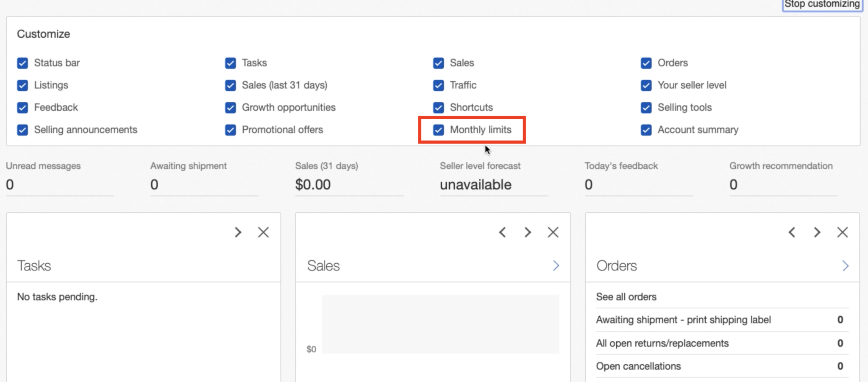
Task: Move the Sales card left with its arrow
Action: tap(502, 232)
